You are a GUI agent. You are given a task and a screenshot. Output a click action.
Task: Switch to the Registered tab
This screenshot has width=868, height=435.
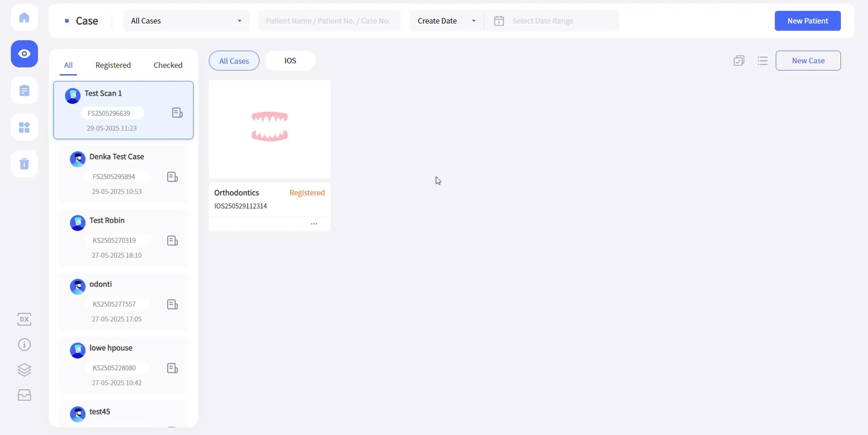coord(113,65)
